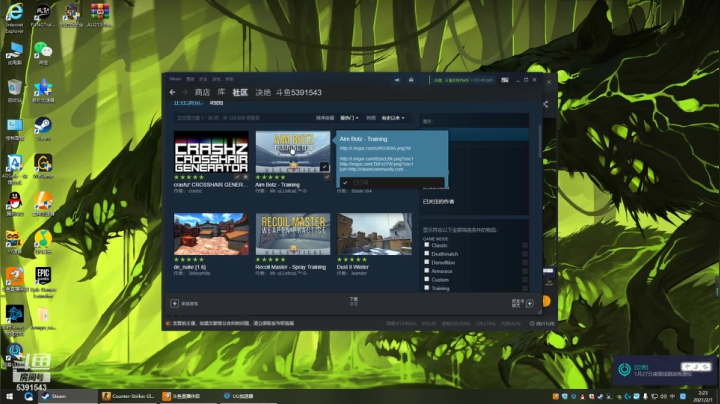
Task: Enable the Training game mode filter
Action: [427, 288]
